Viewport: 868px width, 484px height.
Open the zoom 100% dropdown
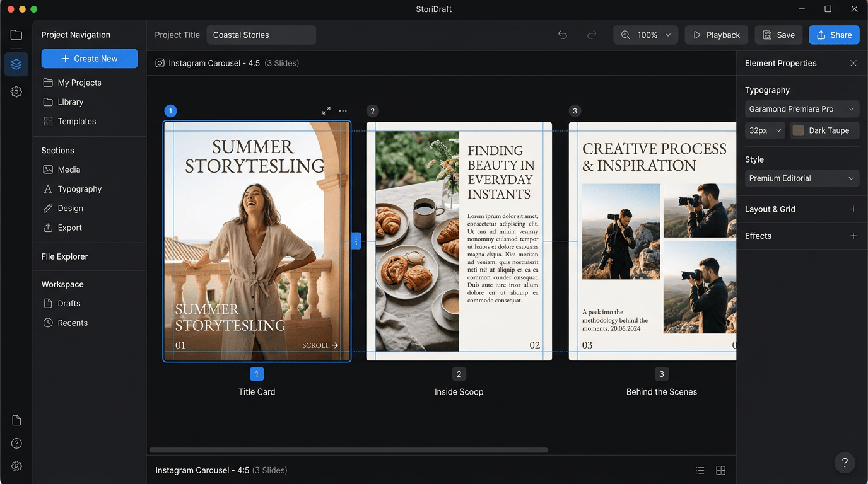(645, 35)
